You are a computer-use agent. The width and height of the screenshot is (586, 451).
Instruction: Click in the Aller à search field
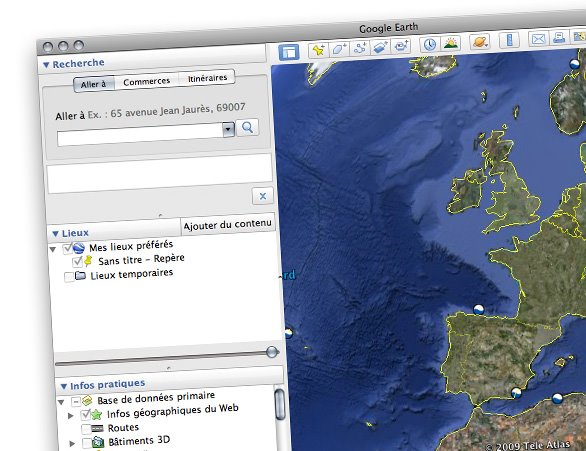coord(141,134)
